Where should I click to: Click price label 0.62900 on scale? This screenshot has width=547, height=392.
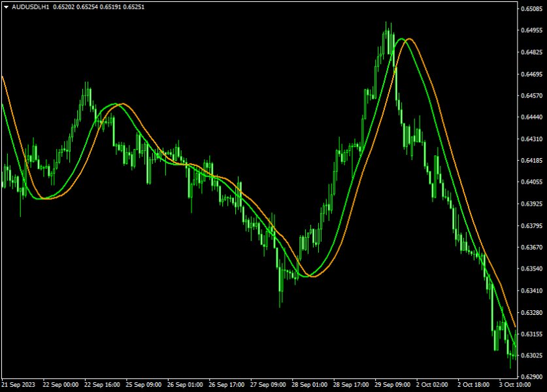coord(532,377)
